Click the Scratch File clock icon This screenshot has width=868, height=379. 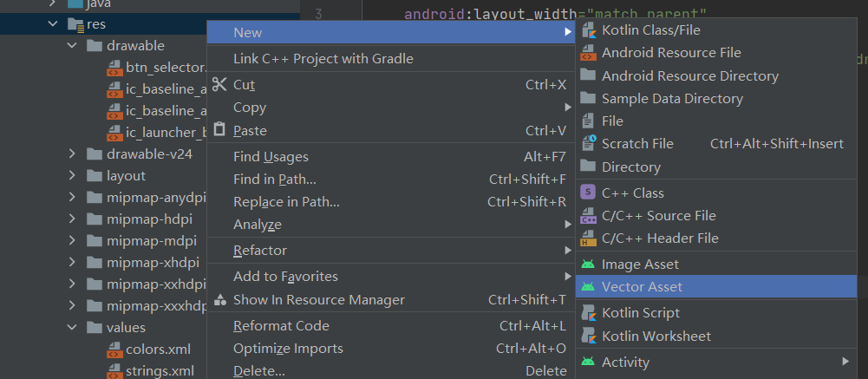[x=589, y=143]
